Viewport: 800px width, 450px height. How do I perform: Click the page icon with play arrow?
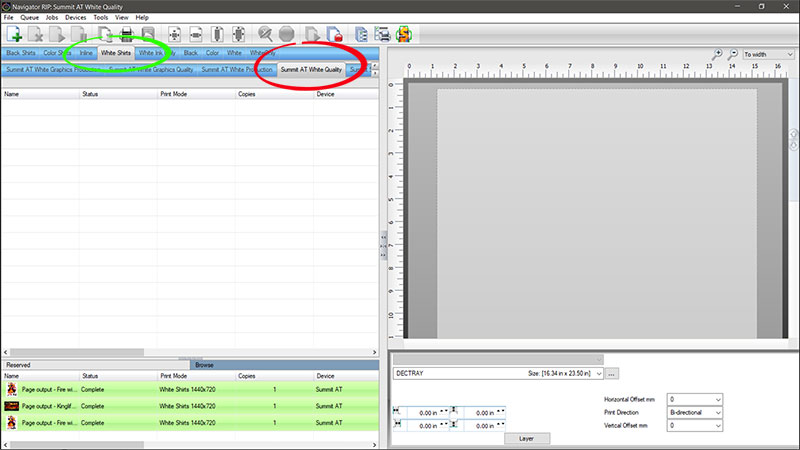[x=57, y=34]
